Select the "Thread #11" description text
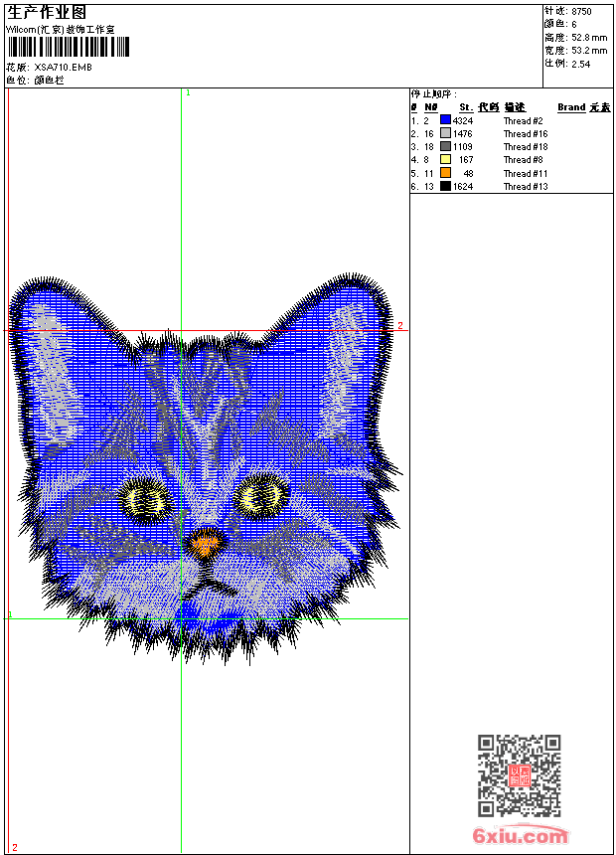Viewport: 616px width, 855px height. tap(526, 174)
